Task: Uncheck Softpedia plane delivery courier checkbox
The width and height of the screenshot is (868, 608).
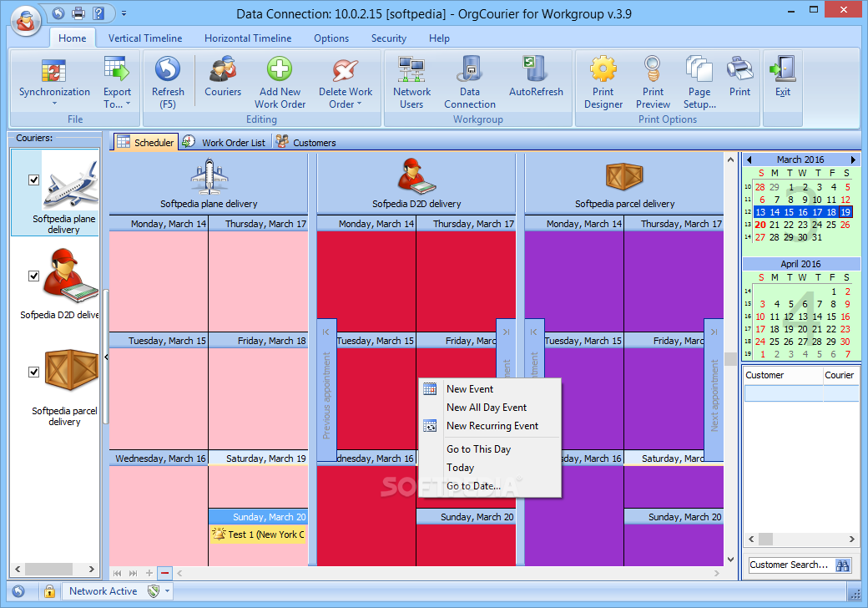Action: coord(33,180)
